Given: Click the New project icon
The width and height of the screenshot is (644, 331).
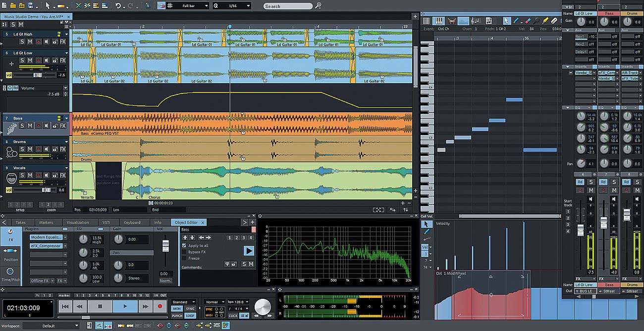Looking at the screenshot, I should tap(4, 6).
